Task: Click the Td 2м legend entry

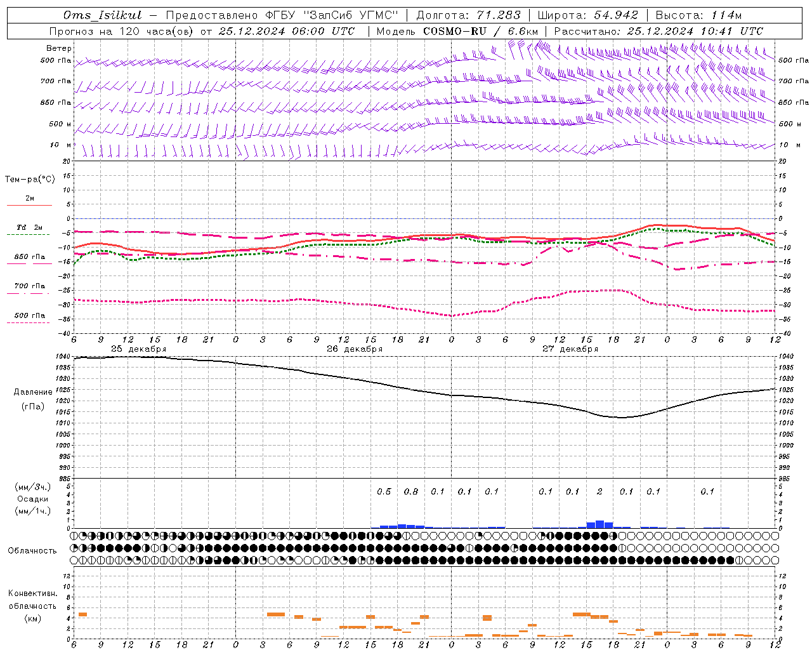Action: click(x=29, y=227)
